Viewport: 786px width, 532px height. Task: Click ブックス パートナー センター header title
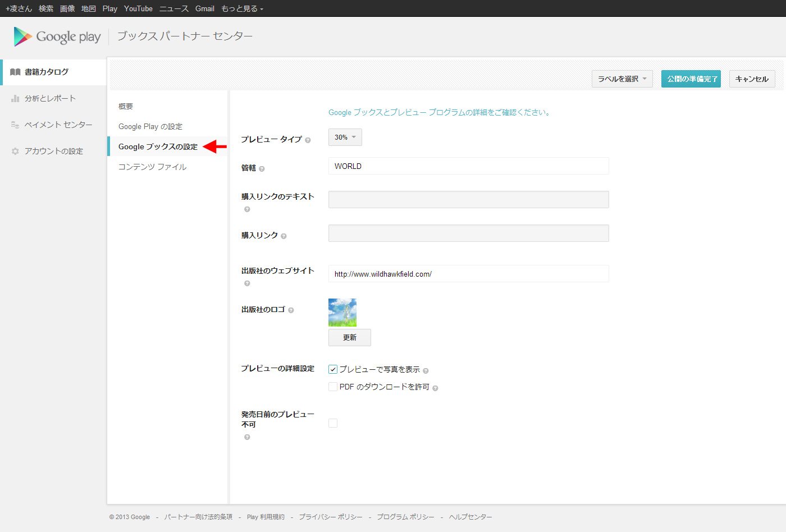pos(185,36)
